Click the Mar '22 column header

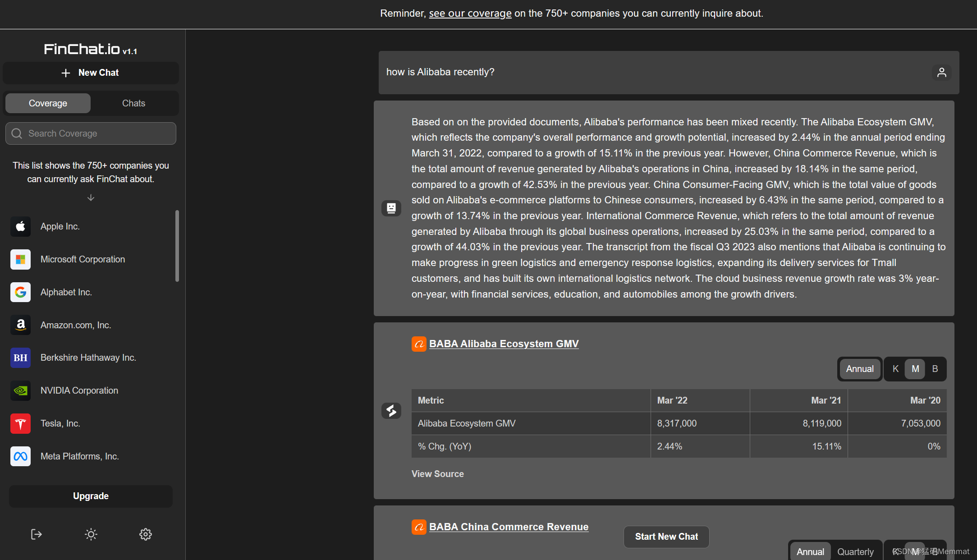tap(700, 400)
